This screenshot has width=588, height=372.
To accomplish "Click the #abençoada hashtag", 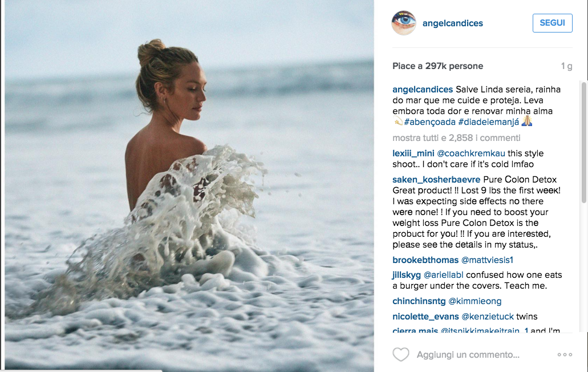I will coord(430,122).
